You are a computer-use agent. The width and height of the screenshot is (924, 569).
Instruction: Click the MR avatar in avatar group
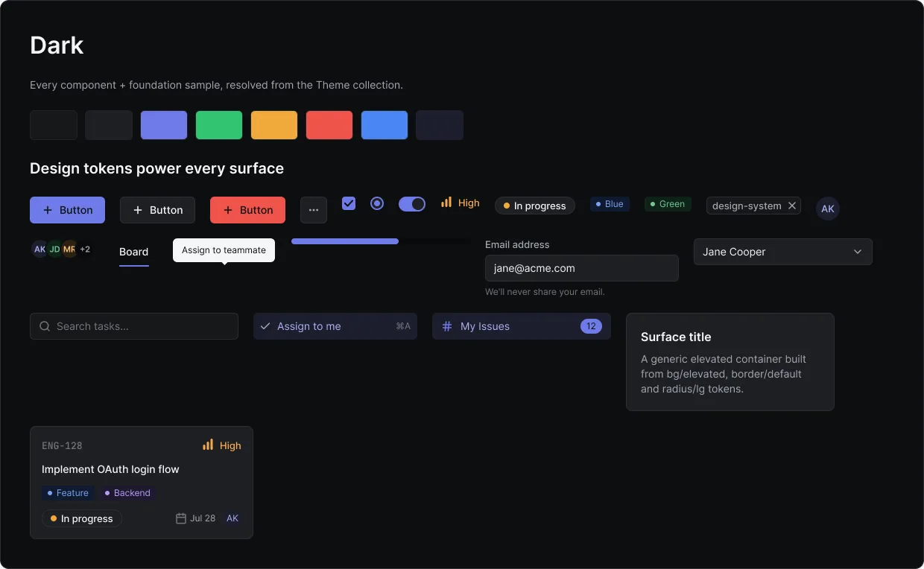pos(69,249)
